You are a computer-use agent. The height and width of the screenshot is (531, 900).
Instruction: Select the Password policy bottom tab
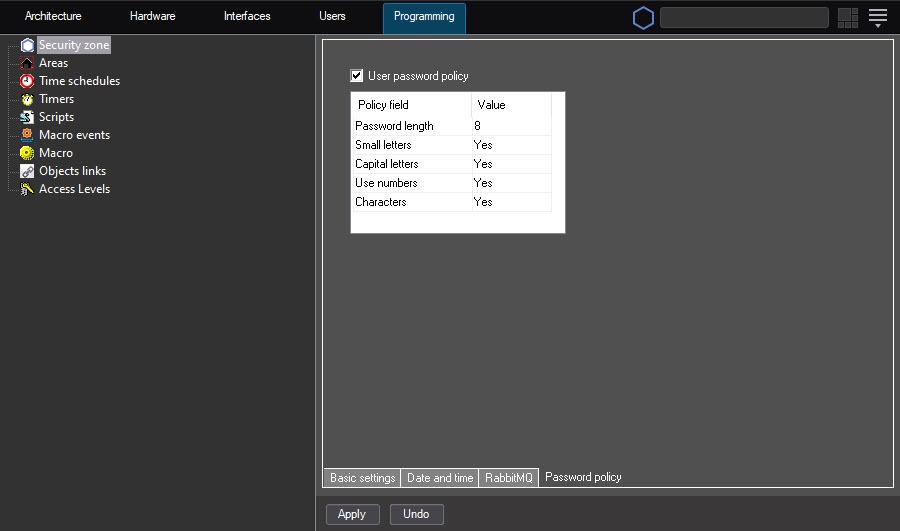(583, 477)
